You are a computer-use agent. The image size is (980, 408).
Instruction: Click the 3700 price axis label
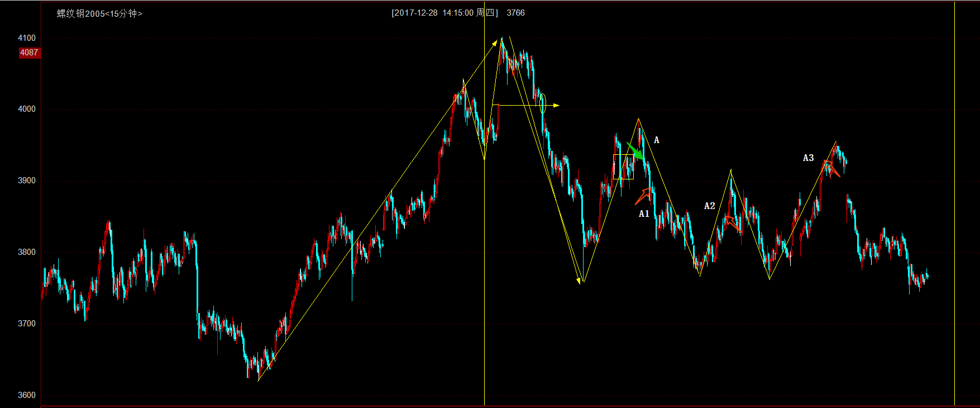(27, 324)
